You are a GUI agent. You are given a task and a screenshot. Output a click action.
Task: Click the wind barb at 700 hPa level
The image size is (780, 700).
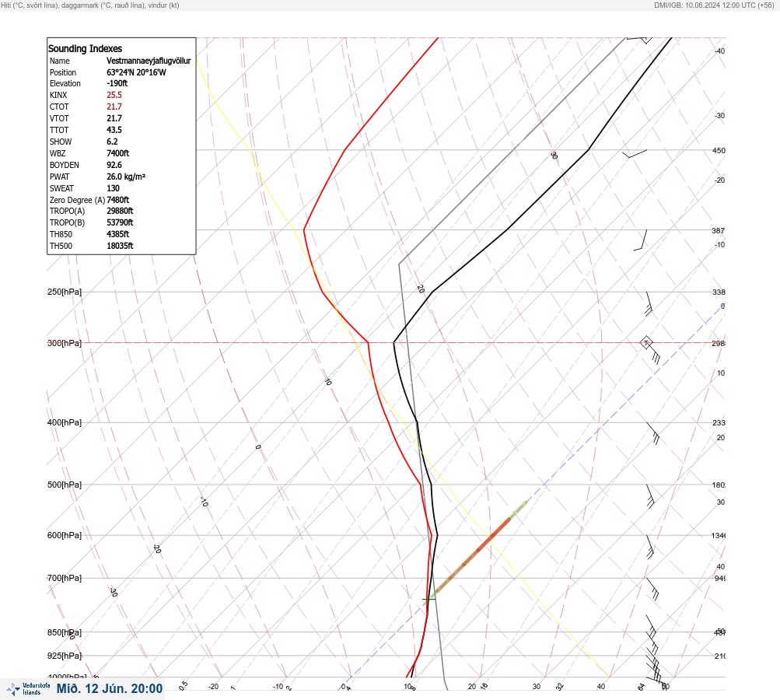[x=652, y=589]
